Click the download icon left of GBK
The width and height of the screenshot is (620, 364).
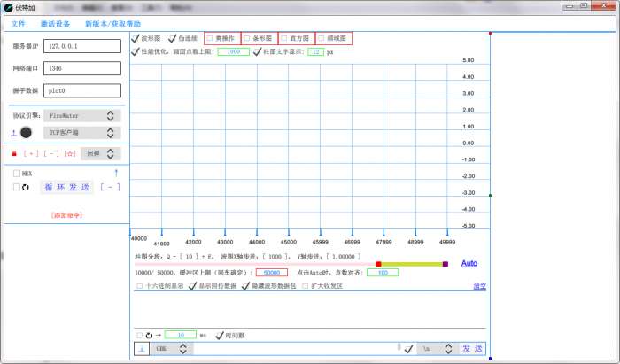[141, 349]
